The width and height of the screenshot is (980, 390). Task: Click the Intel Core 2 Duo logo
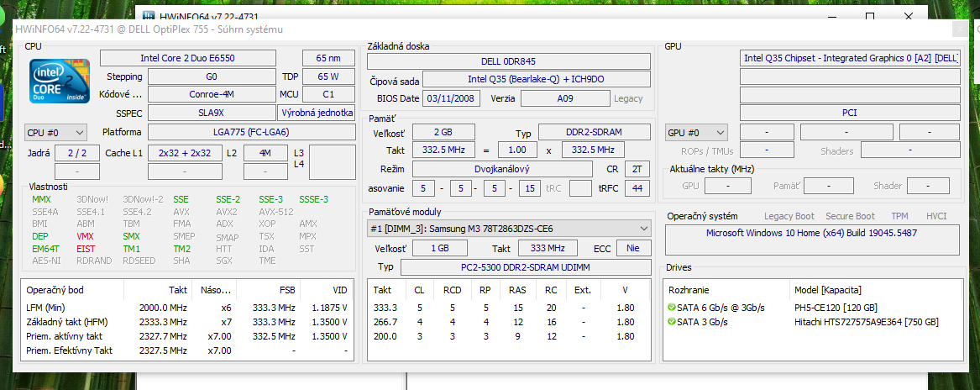coord(60,82)
